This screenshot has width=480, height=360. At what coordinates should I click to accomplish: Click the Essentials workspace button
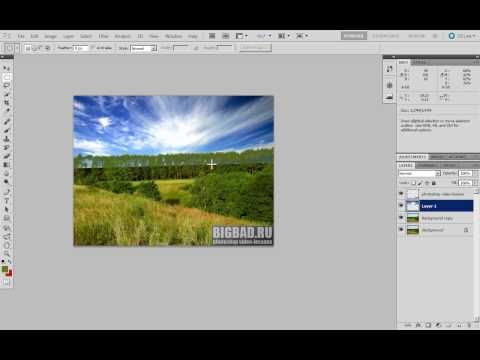pos(354,36)
